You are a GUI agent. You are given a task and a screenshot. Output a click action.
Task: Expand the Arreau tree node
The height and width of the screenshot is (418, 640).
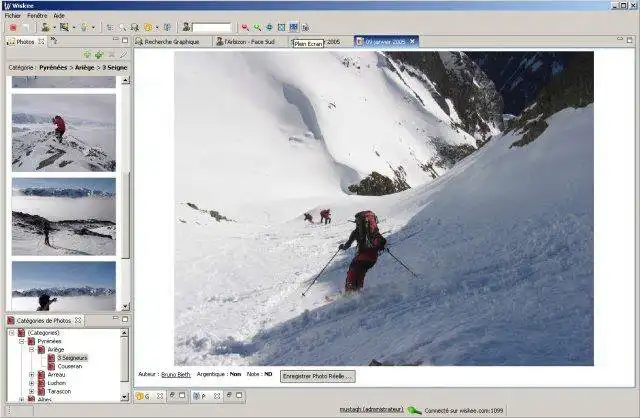(31, 374)
